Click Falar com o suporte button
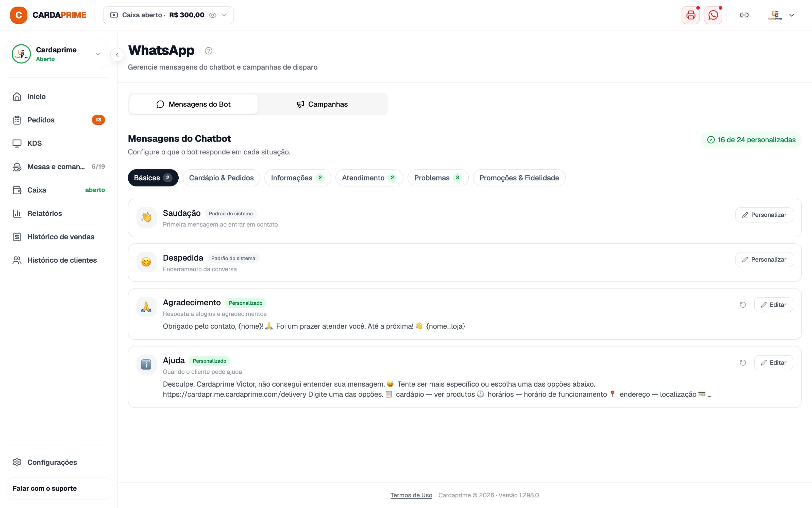812x508 pixels. tap(59, 488)
